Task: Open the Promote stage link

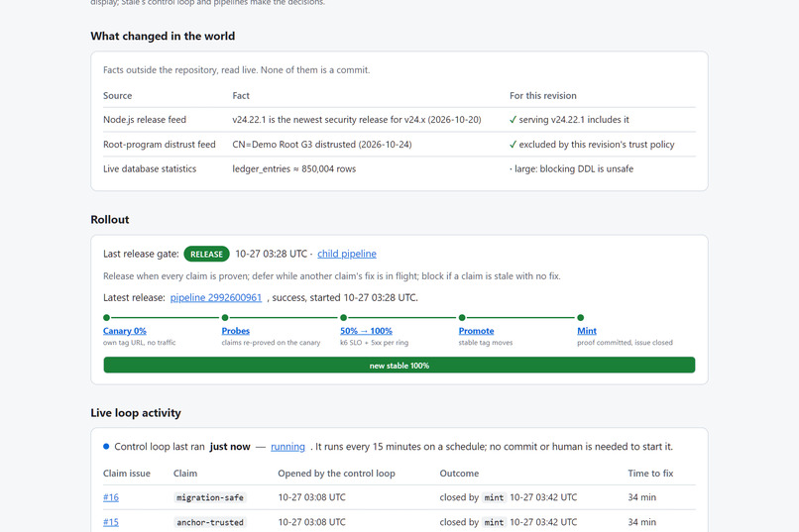Action: [476, 331]
